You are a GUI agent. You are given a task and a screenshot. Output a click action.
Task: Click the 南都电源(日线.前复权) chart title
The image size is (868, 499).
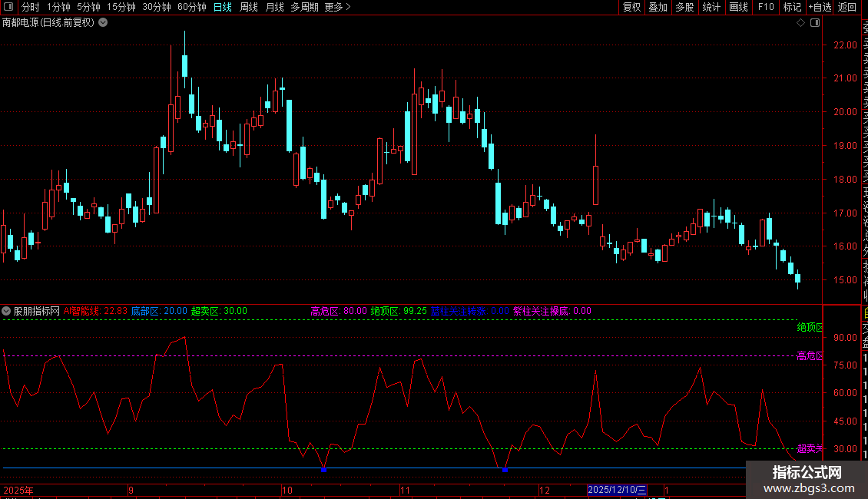coord(48,23)
